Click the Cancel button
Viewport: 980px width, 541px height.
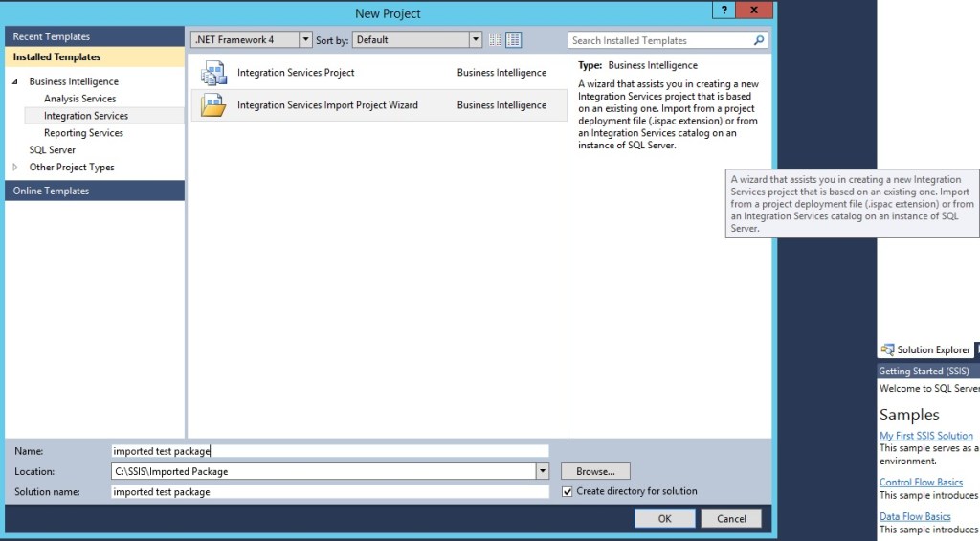[x=731, y=518]
